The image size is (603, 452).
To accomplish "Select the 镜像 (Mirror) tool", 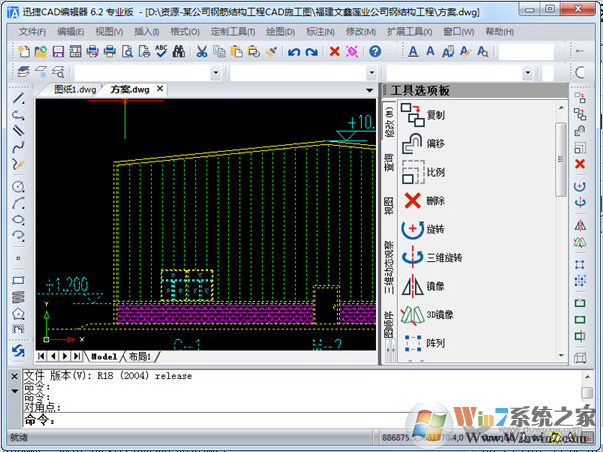I will pos(422,285).
